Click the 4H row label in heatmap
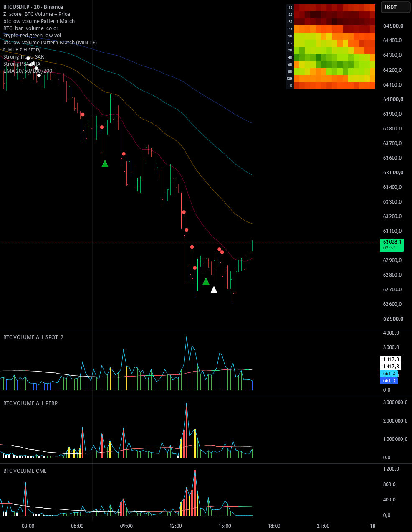This screenshot has height=532, width=412. click(x=290, y=57)
